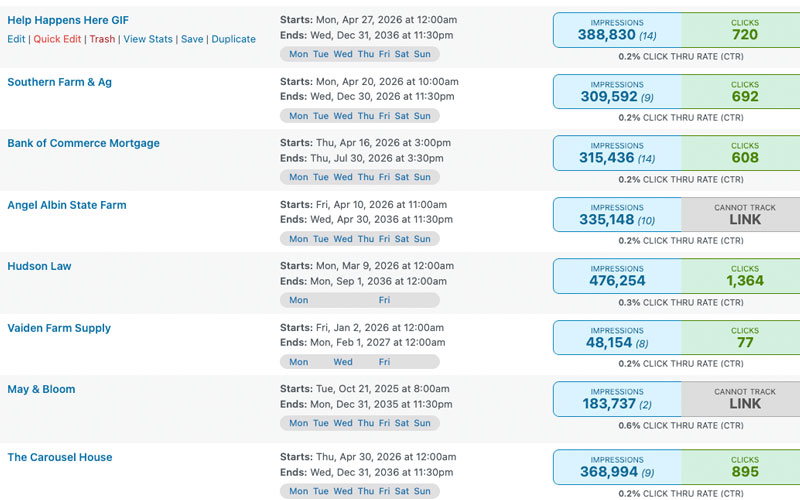Click Edit under Help Happens Here GIF
This screenshot has width=800, height=500.
[16, 39]
